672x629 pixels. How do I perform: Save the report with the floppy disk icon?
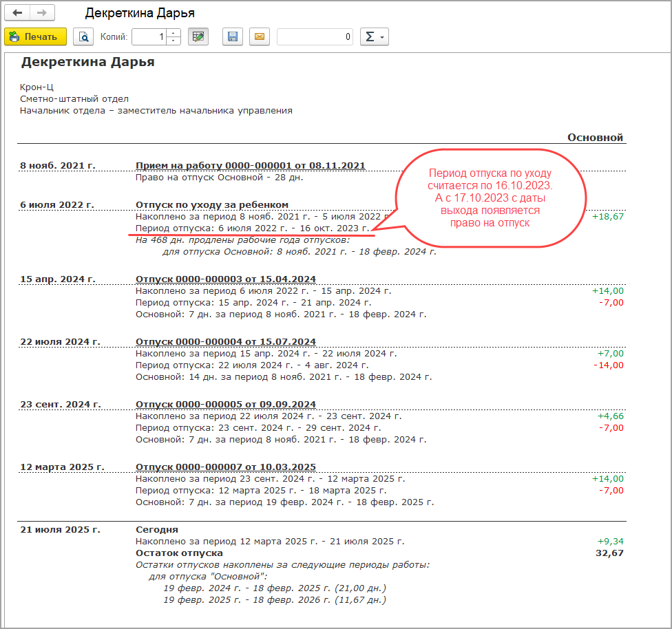233,37
